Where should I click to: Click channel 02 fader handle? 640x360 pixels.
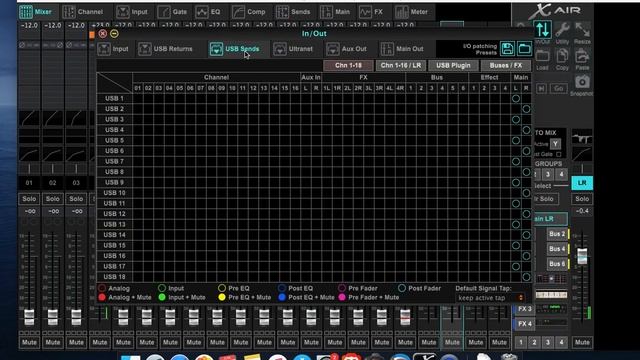tap(53, 318)
